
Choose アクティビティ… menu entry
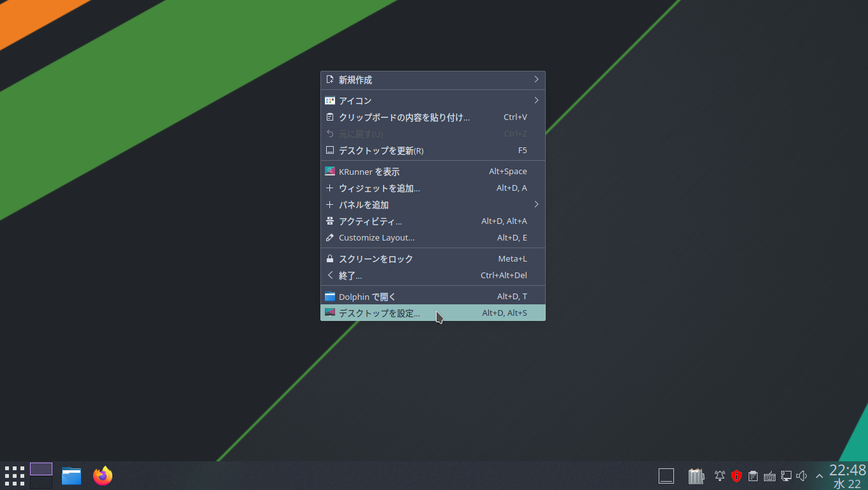coord(433,221)
